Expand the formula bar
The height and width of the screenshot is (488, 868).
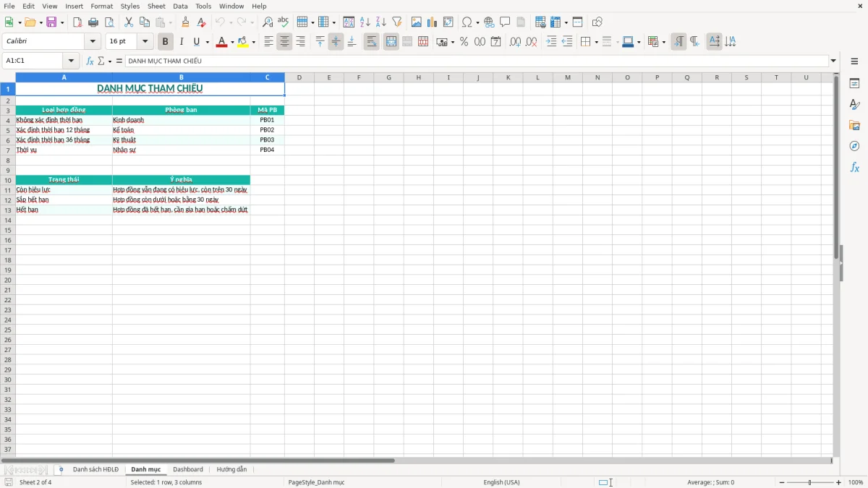tap(833, 61)
